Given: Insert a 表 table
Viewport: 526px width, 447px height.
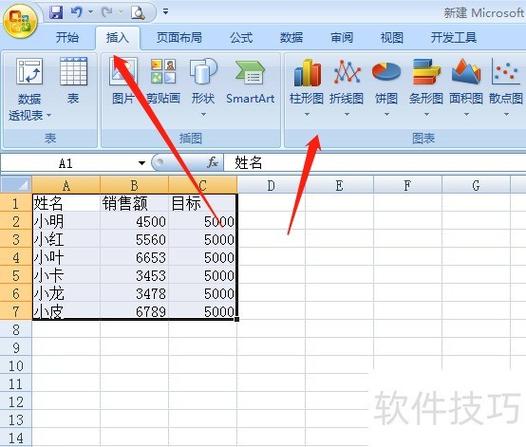Looking at the screenshot, I should pos(73,80).
